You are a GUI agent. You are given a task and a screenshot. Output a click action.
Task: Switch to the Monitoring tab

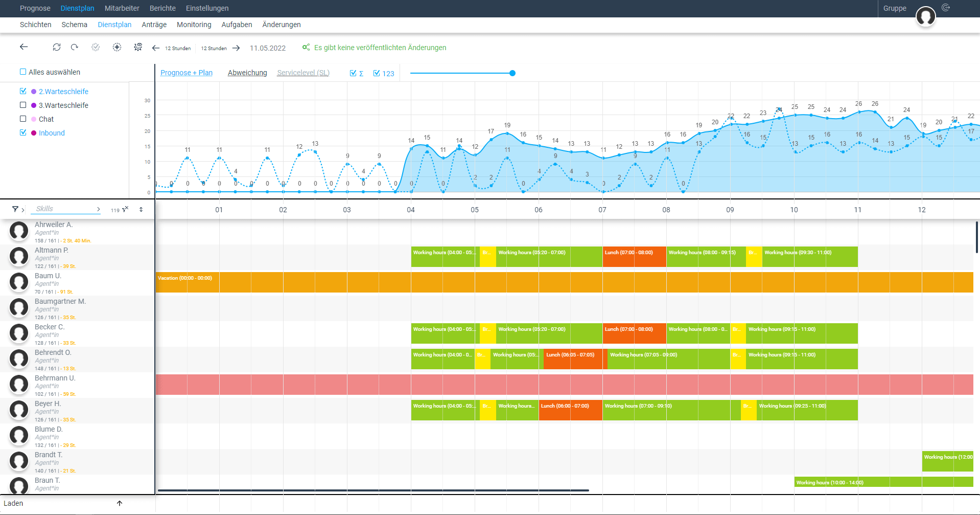194,25
